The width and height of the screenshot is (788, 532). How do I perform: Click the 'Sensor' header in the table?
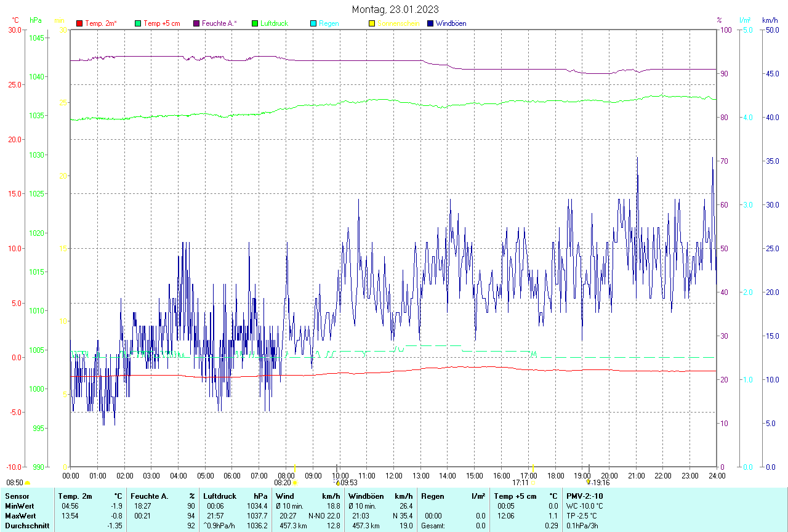tap(16, 496)
